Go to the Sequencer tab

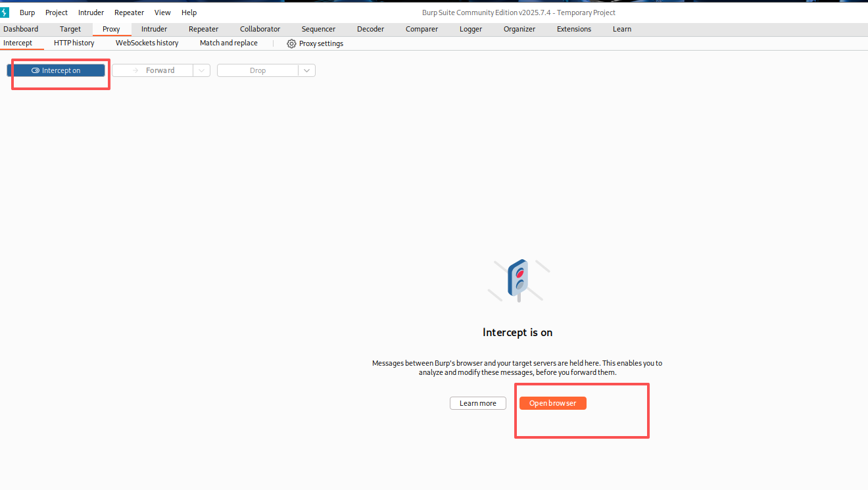click(x=318, y=29)
